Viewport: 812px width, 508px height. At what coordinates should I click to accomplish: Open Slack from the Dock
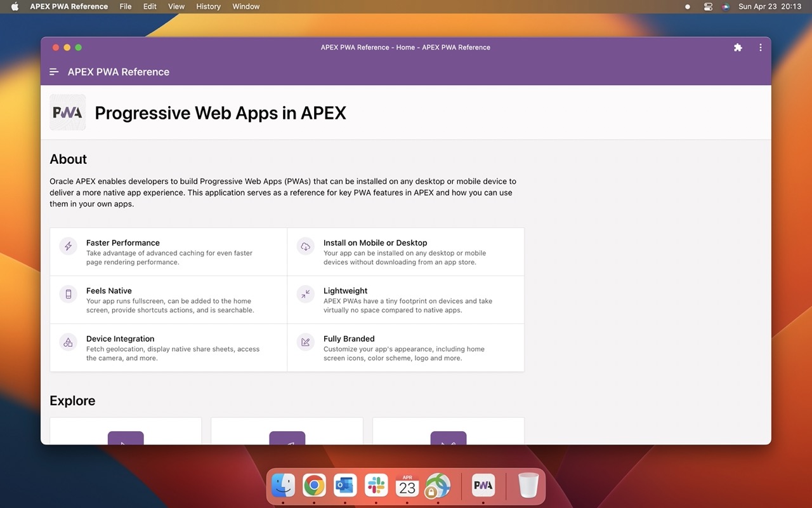click(376, 486)
